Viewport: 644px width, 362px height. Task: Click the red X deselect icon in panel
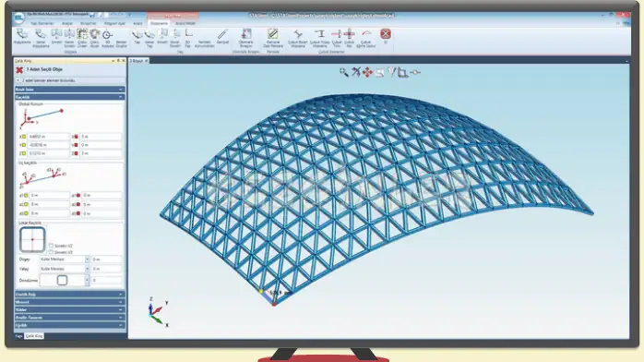19,70
